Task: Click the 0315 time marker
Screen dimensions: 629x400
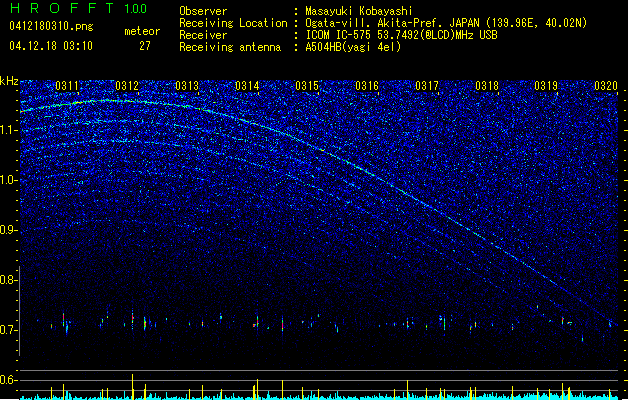Action: (x=307, y=86)
